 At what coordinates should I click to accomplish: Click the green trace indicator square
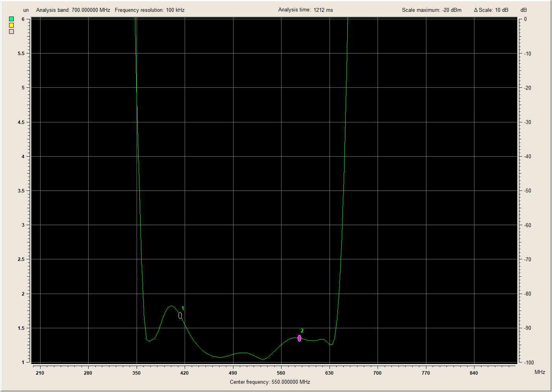11,19
